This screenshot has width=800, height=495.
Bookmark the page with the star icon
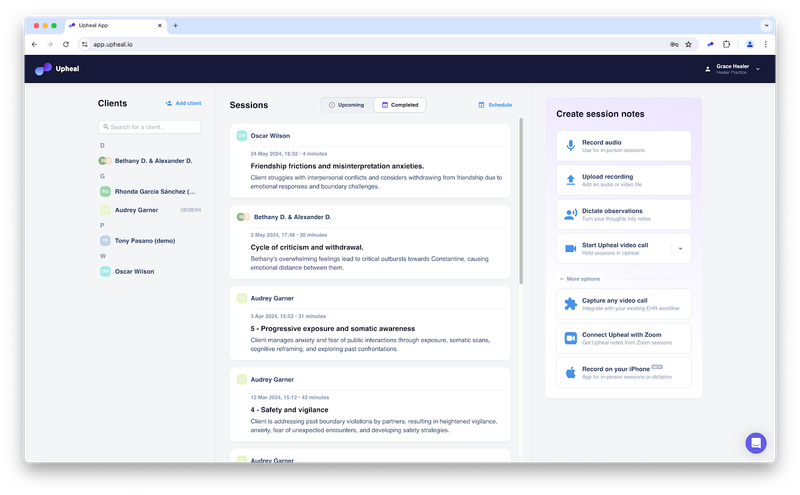tap(688, 44)
